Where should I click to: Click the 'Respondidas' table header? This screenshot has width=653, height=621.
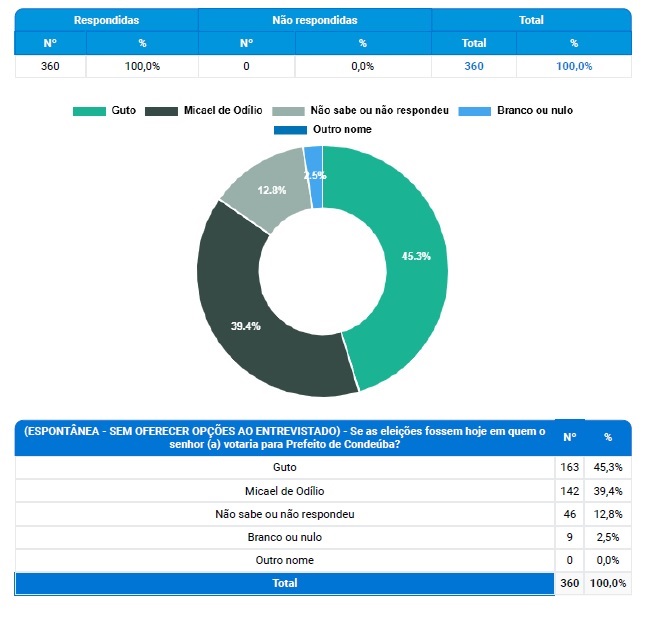106,20
